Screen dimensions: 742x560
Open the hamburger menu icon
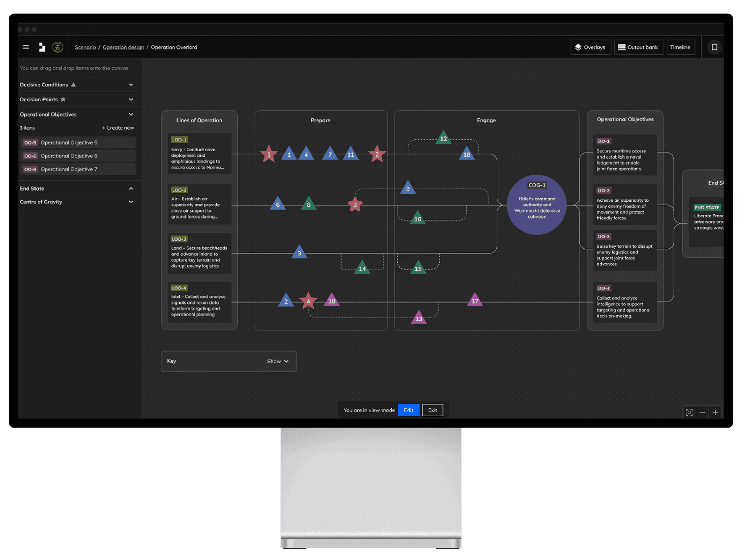(26, 47)
